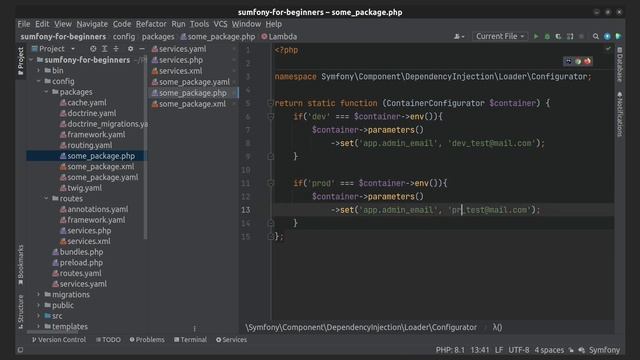The height and width of the screenshot is (360, 640).
Task: Toggle the Terminal tool window
Action: coord(191,340)
